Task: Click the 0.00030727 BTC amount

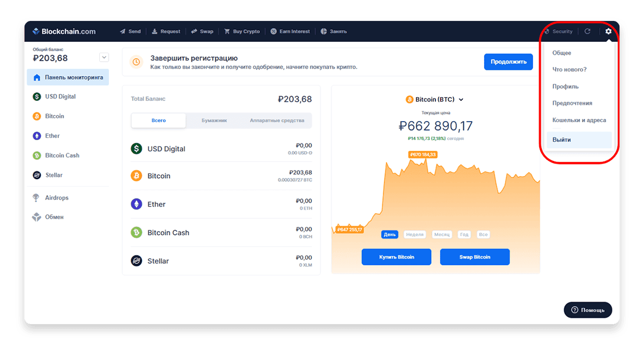Action: tap(295, 180)
